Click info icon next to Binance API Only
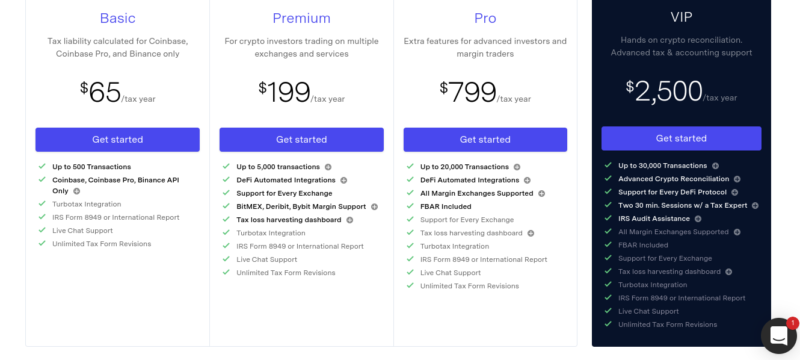The width and height of the screenshot is (800, 360). coord(77,191)
